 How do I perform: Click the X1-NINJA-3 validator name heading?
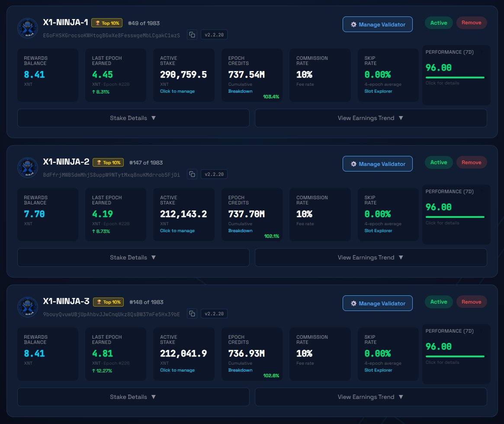pyautogui.click(x=66, y=301)
